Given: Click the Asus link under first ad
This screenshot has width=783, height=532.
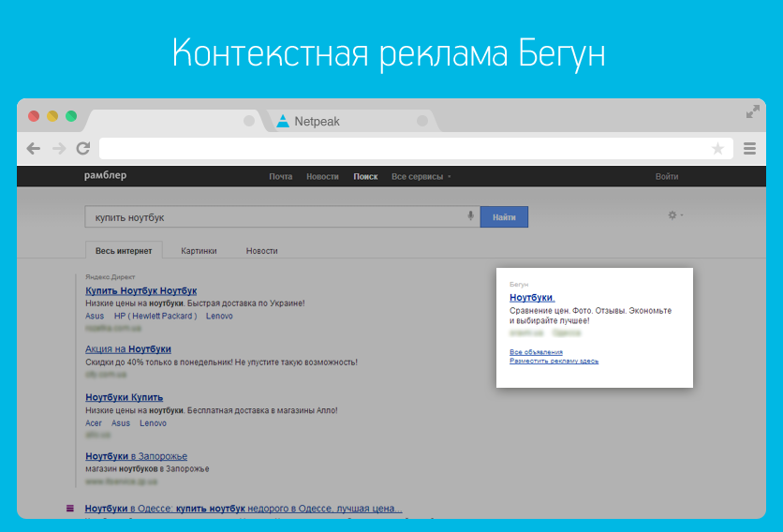Looking at the screenshot, I should [95, 316].
